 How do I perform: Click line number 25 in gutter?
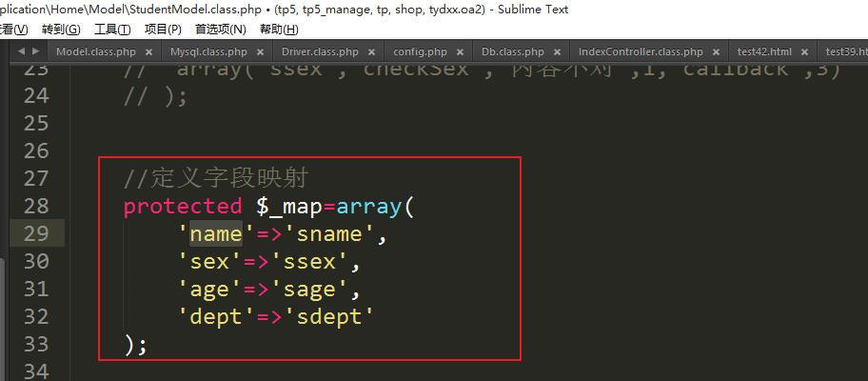(x=36, y=124)
